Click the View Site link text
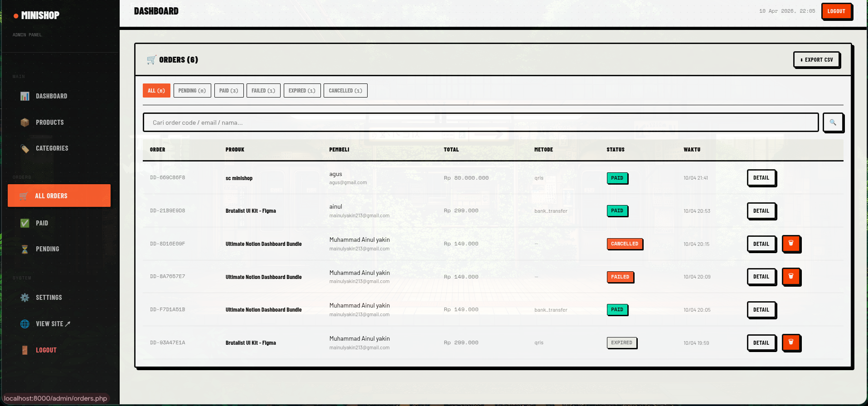This screenshot has width=868, height=406. 53,324
